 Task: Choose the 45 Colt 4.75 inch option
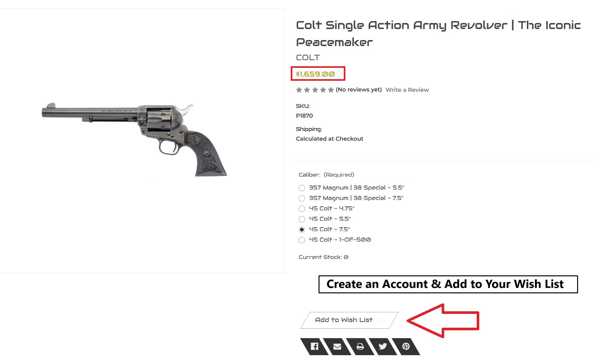[x=302, y=208]
